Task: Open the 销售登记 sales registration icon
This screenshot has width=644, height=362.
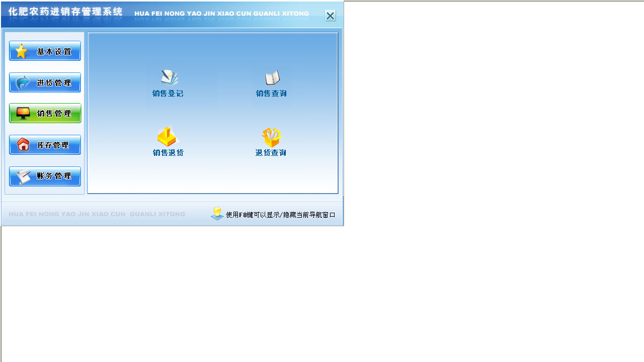Action: 169,77
